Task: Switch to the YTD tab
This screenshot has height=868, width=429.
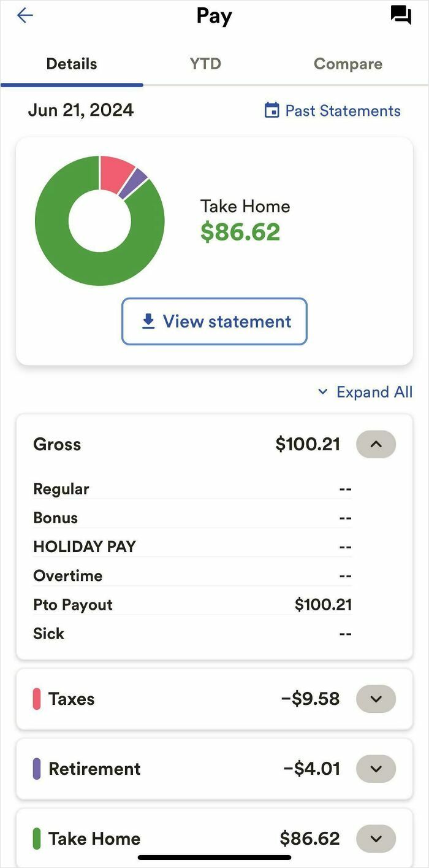Action: [x=205, y=63]
